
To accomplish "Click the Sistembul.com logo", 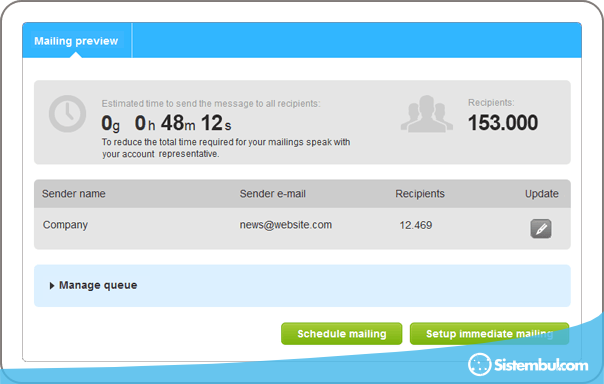I will (528, 364).
